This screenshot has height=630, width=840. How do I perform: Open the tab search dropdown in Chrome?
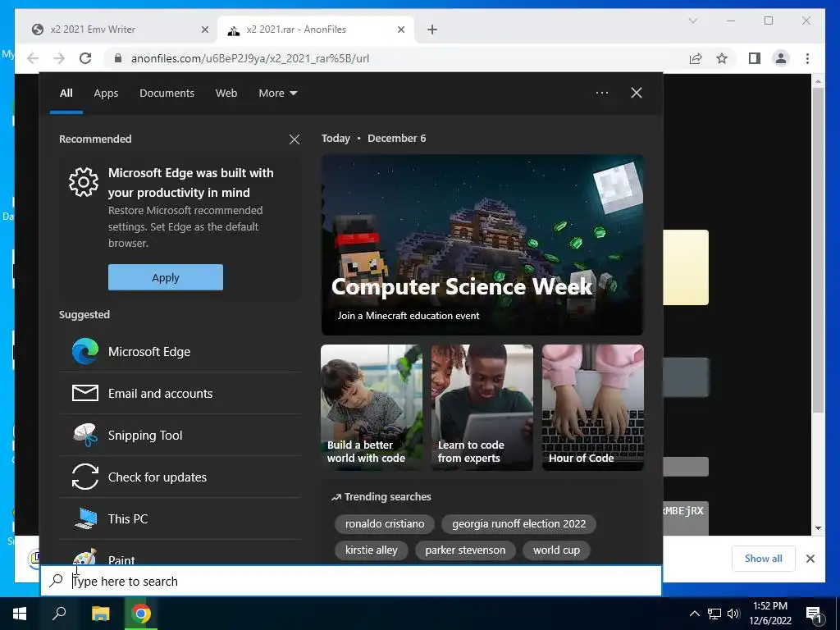point(692,21)
